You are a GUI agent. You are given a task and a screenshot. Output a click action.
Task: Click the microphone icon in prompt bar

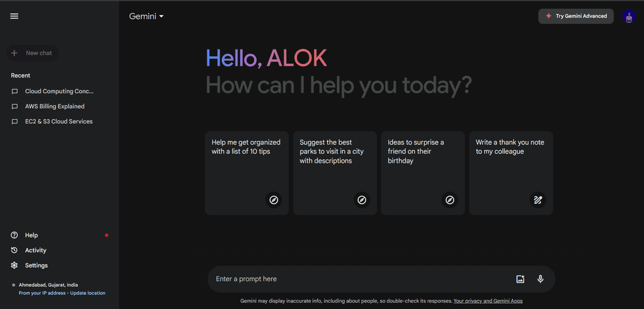(540, 279)
